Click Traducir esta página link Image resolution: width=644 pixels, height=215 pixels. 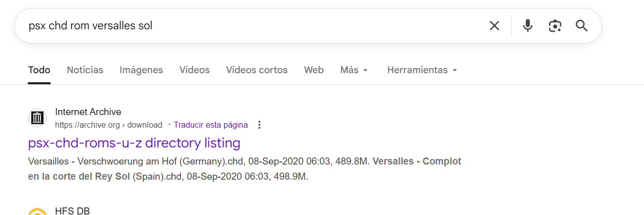[211, 125]
